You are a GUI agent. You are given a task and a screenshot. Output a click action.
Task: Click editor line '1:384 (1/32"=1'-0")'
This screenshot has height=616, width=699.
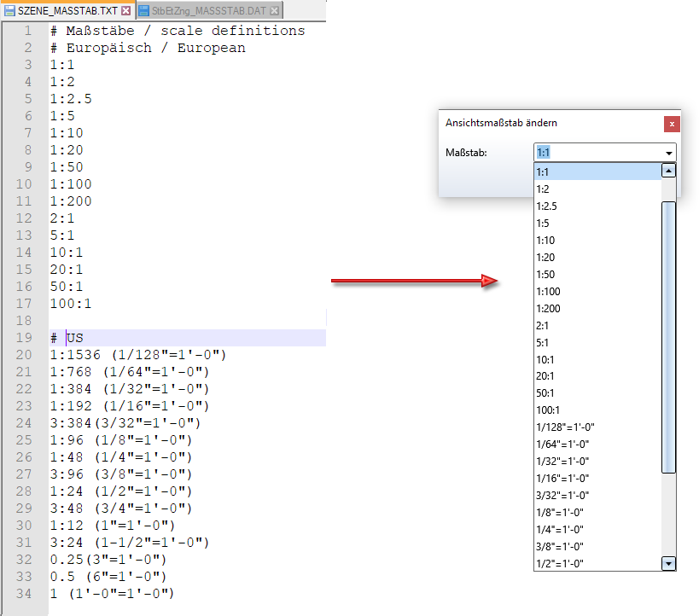tap(129, 389)
